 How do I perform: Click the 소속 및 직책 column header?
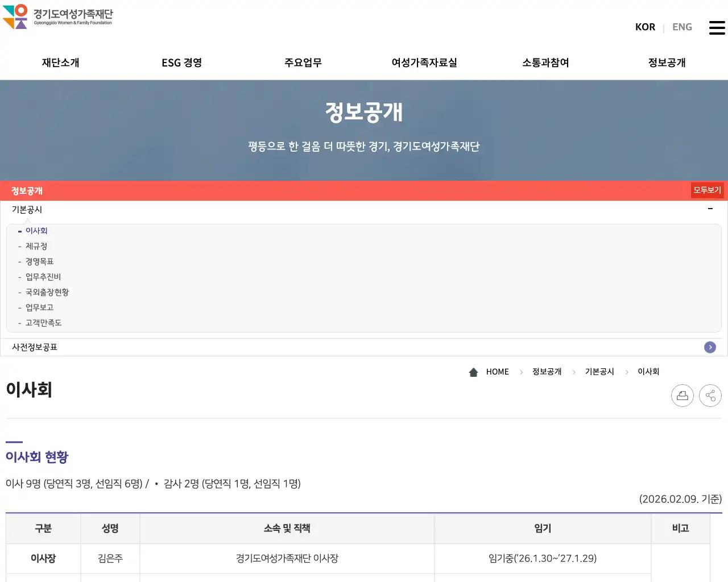pos(287,529)
